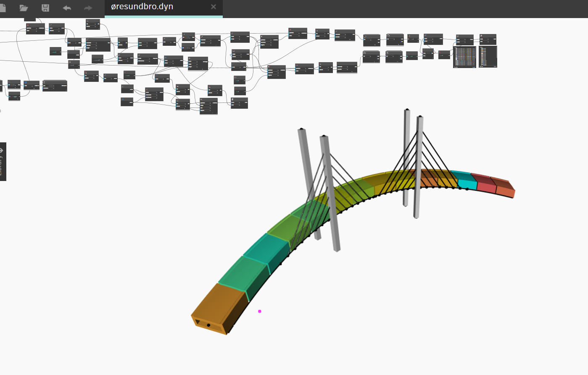Close the øresundbro.dyn tab
This screenshot has height=375, width=588.
pos(213,7)
